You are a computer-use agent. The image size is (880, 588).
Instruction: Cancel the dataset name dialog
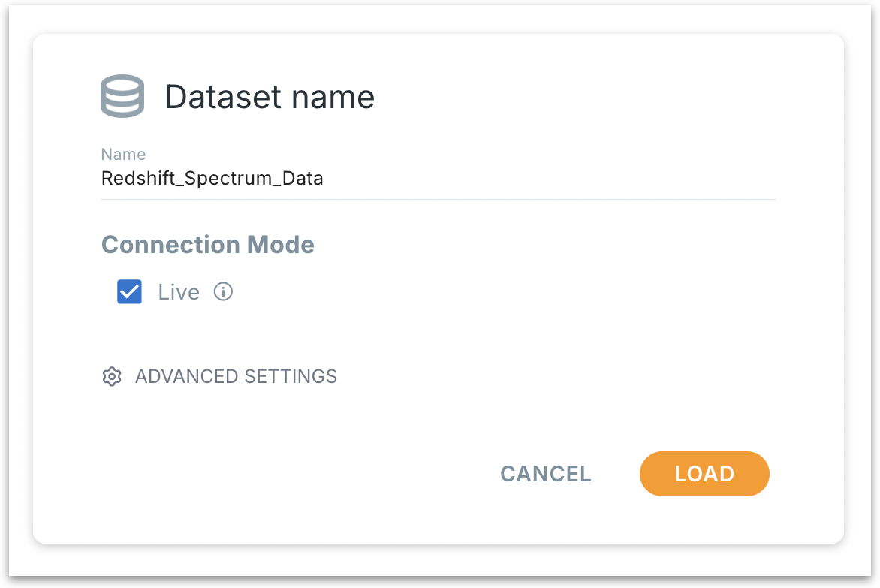click(545, 474)
